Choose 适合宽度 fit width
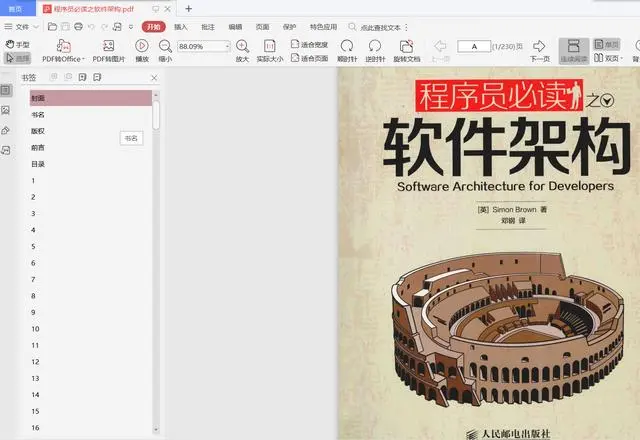This screenshot has height=440, width=640. pyautogui.click(x=309, y=44)
